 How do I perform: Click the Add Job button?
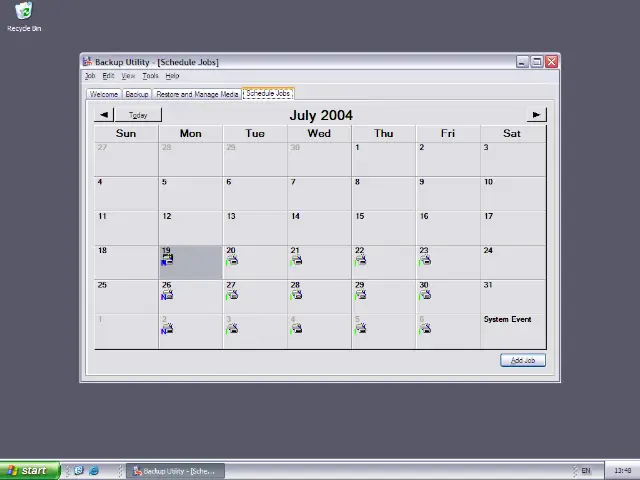[x=523, y=360]
